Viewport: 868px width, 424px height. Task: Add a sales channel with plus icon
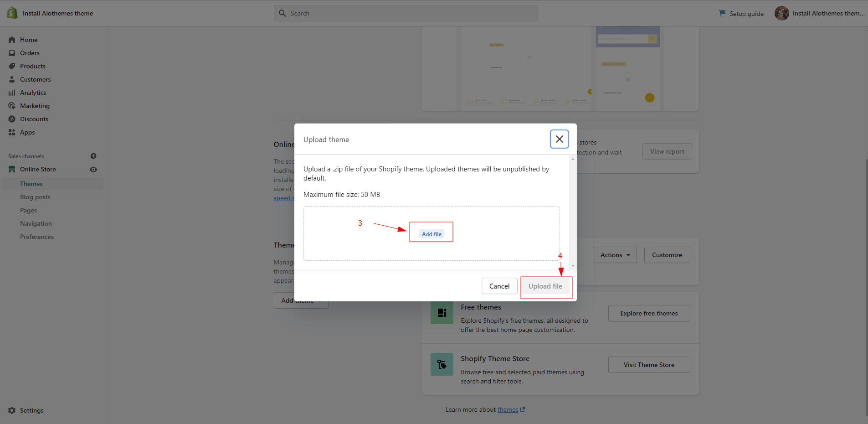click(93, 156)
